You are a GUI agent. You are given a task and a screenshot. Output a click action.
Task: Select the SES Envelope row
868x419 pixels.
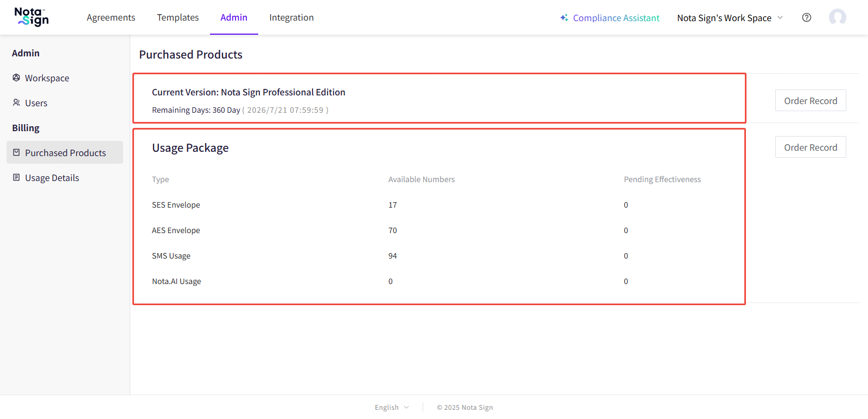pyautogui.click(x=176, y=205)
